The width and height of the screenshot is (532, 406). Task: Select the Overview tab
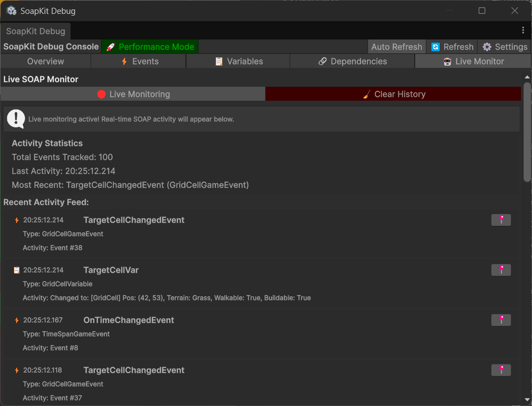pos(46,61)
